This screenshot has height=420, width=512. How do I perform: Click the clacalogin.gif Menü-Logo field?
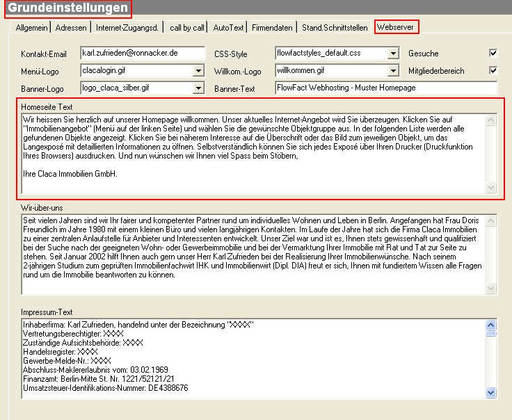pyautogui.click(x=137, y=70)
